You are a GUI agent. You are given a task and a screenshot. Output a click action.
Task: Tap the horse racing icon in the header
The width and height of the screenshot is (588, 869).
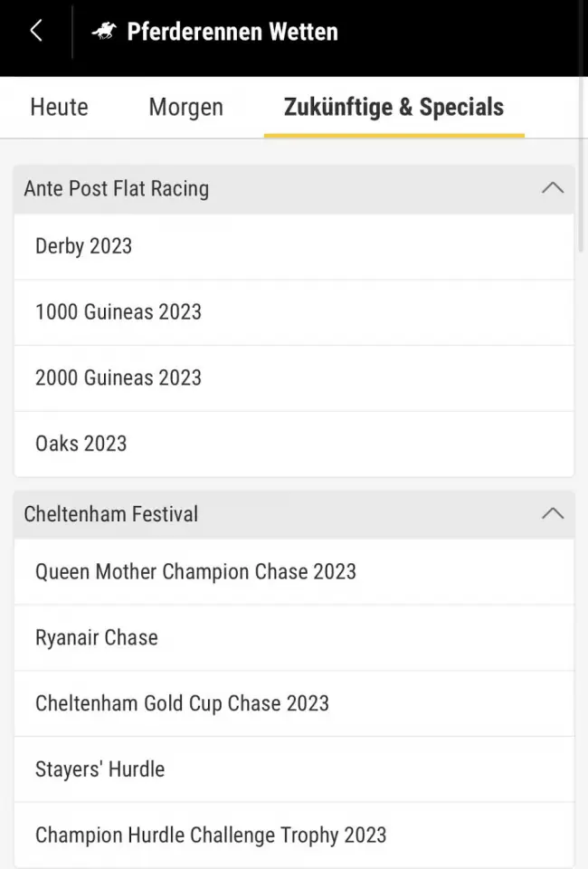click(x=104, y=31)
